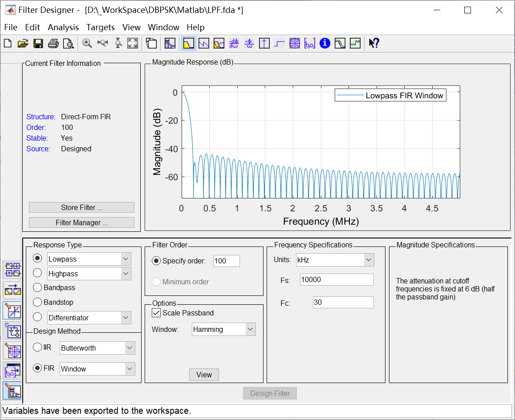Open the Realize Model sidebar panel

pos(12,331)
